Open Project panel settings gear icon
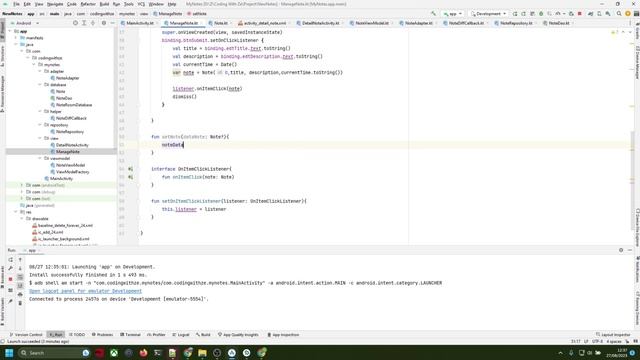 (104, 23)
